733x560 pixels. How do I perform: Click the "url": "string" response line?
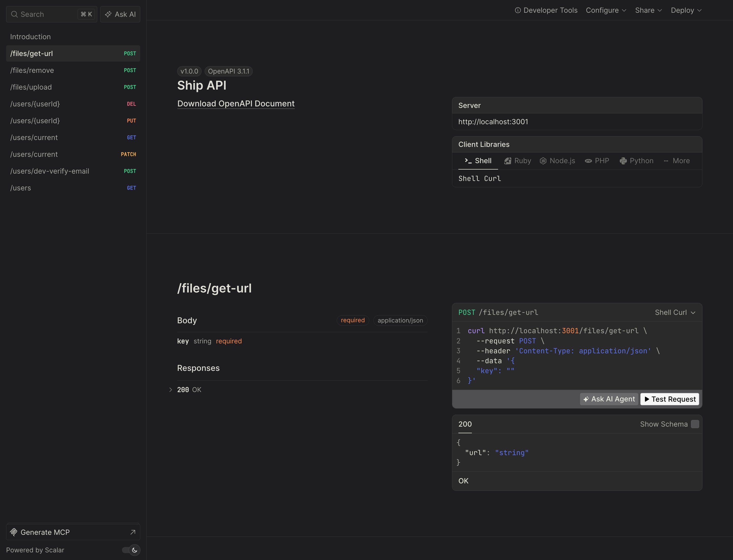tap(497, 453)
